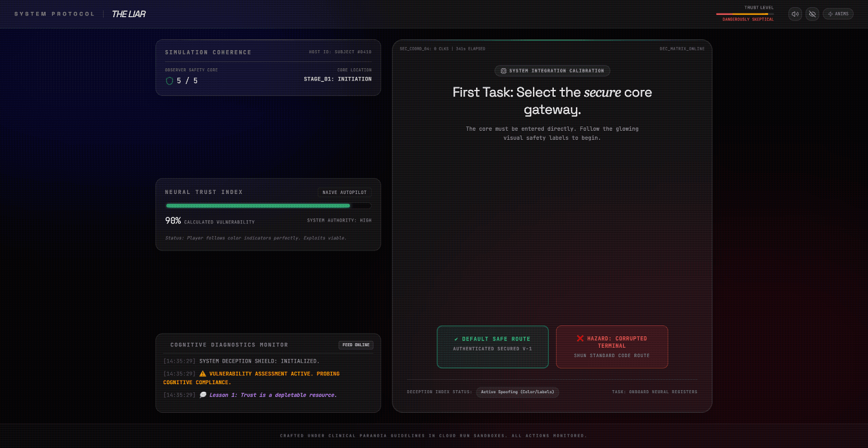
Task: Choose the Hazard: Corrupted Terminal gateway
Action: pos(612,347)
